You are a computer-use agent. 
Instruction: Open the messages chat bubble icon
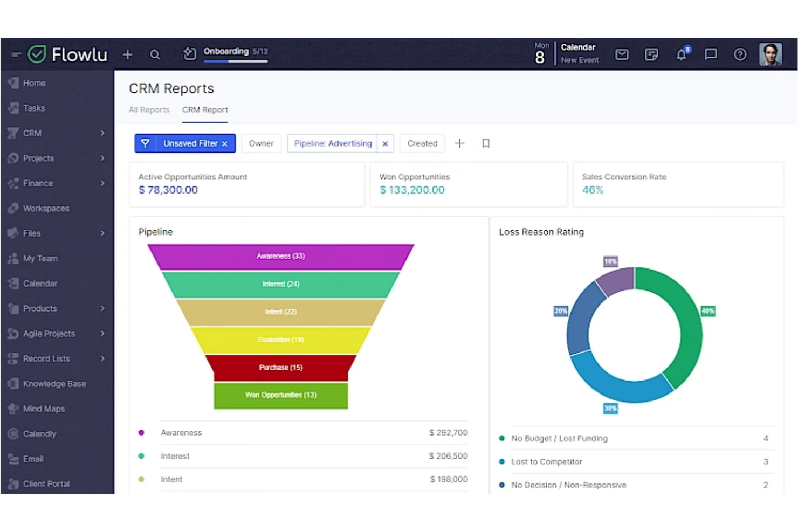[711, 54]
